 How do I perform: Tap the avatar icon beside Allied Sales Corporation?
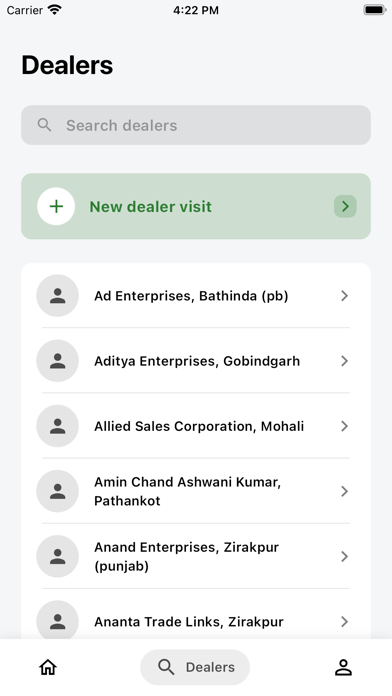(57, 426)
